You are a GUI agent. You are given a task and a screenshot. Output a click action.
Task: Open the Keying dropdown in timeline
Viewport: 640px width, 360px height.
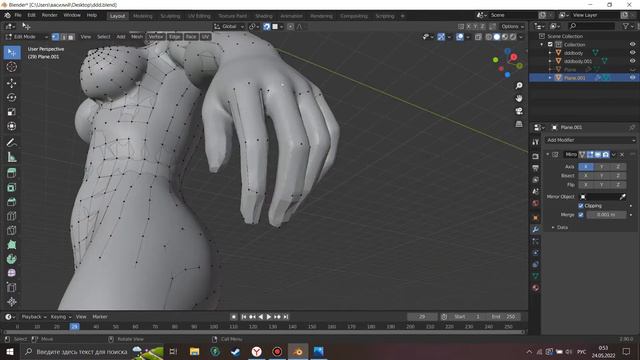tap(61, 317)
